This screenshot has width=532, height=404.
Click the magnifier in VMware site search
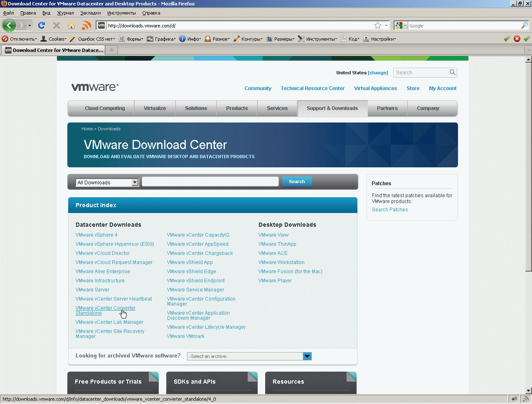pyautogui.click(x=452, y=73)
